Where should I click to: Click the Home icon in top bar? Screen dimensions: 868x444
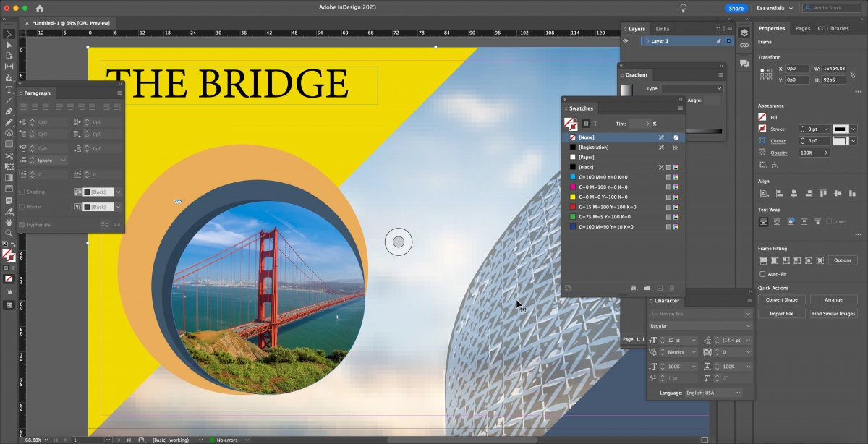tap(39, 8)
